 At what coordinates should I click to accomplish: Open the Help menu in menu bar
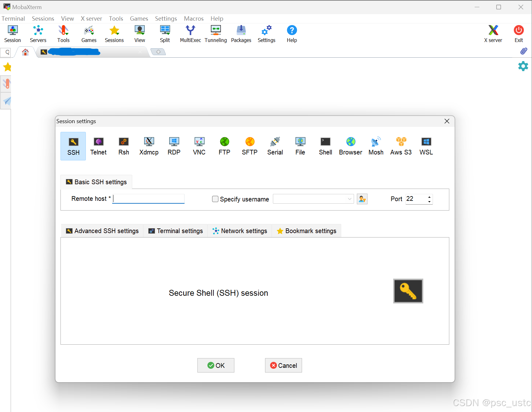[217, 18]
